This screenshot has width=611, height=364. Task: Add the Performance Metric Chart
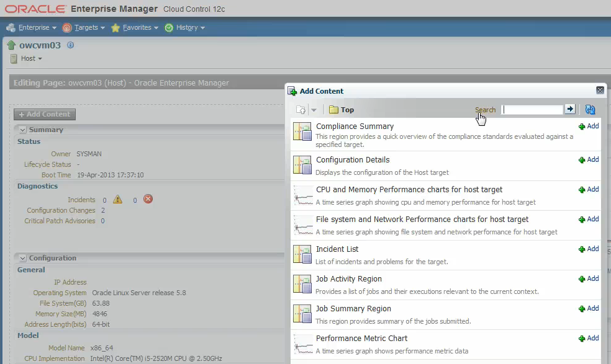coord(589,339)
